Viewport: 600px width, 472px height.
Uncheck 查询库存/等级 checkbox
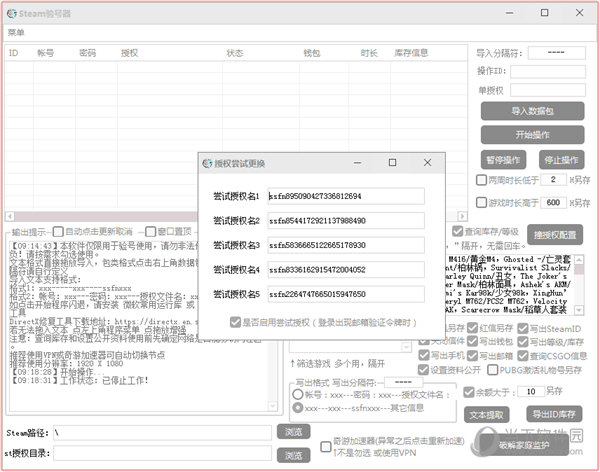click(458, 231)
